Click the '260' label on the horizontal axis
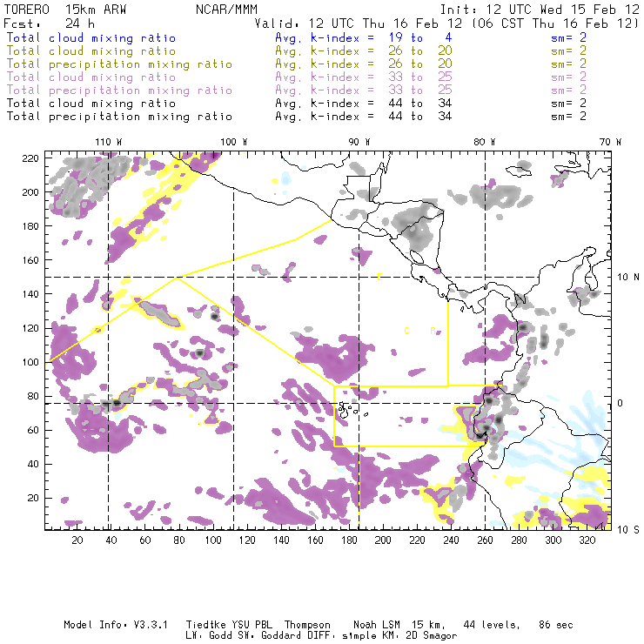 tap(485, 540)
